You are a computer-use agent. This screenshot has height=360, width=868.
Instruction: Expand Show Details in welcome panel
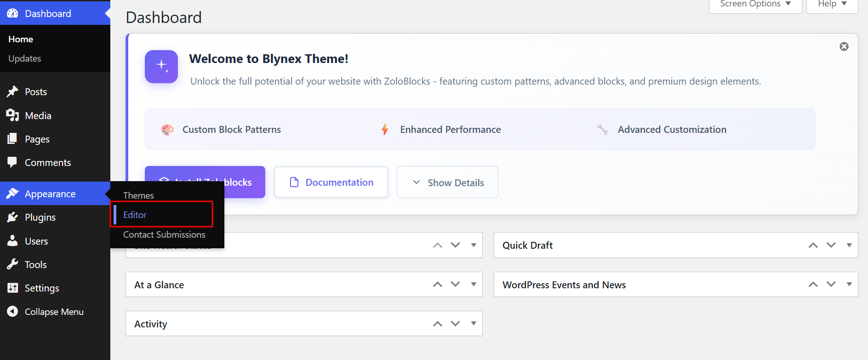pyautogui.click(x=447, y=183)
